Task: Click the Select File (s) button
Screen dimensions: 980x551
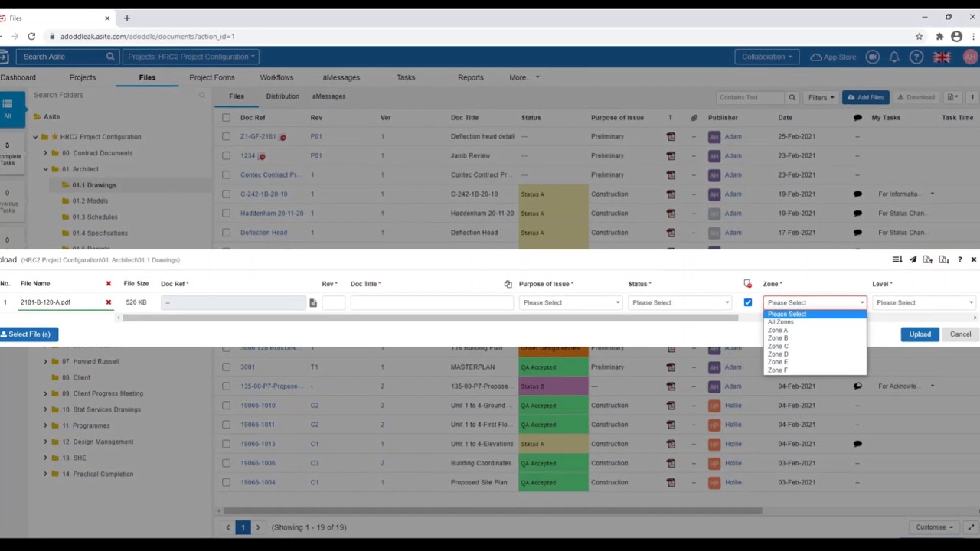Action: point(28,334)
